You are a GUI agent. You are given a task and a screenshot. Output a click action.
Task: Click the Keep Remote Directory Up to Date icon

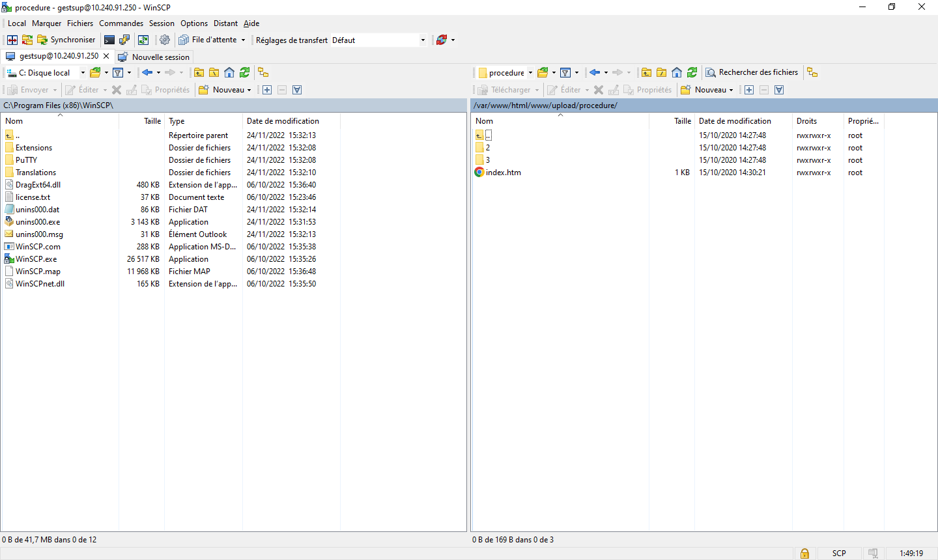pyautogui.click(x=143, y=40)
